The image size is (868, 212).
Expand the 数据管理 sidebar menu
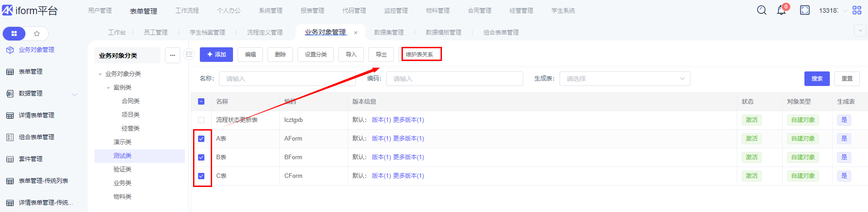74,94
